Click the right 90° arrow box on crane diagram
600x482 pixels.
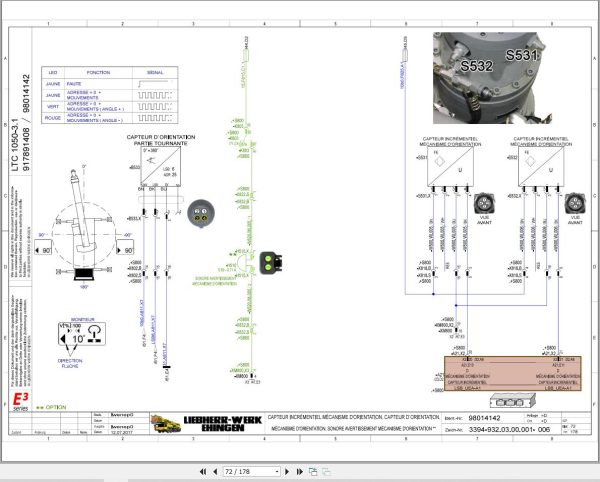(x=125, y=247)
